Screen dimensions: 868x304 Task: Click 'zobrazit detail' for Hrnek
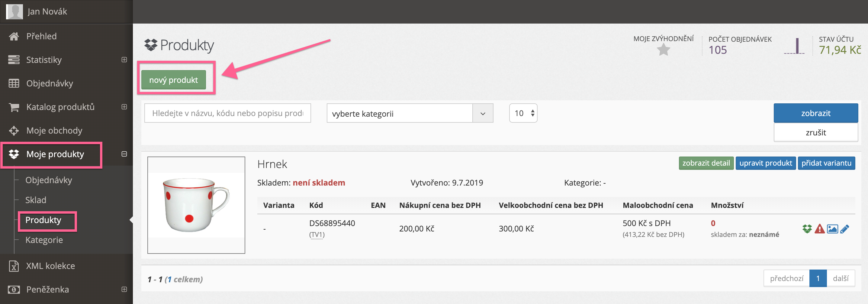pyautogui.click(x=706, y=163)
